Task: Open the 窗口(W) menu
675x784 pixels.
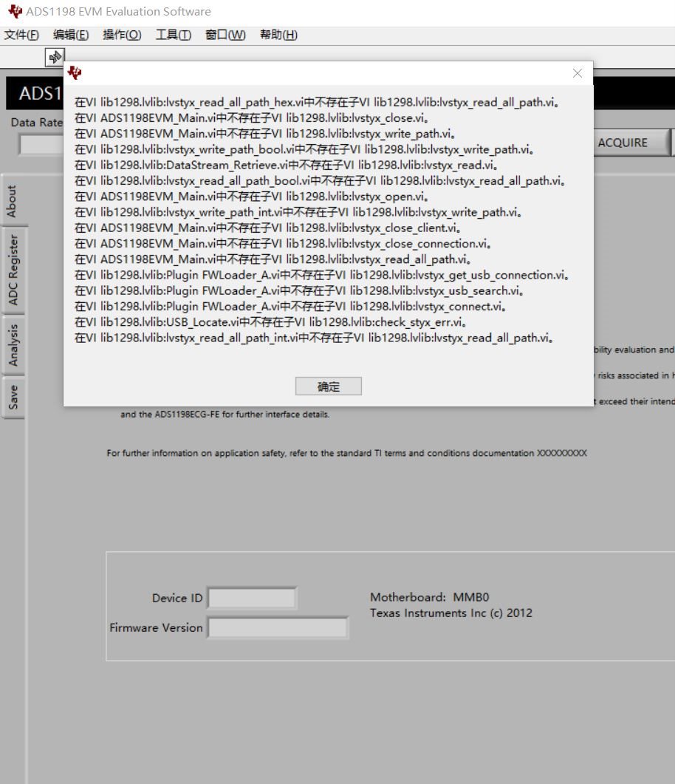Action: 225,35
